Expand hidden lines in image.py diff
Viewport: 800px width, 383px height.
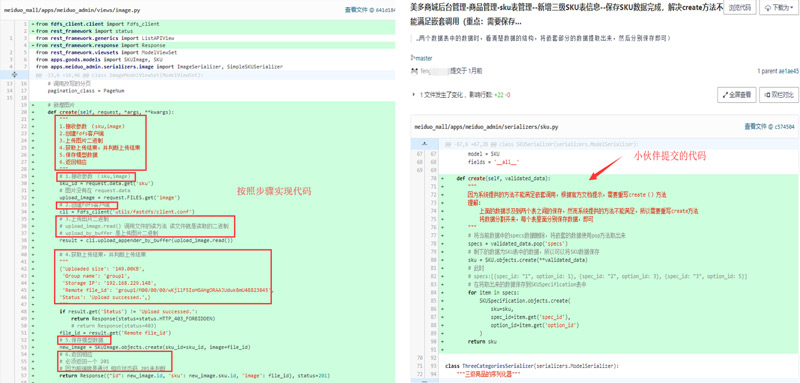point(14,74)
